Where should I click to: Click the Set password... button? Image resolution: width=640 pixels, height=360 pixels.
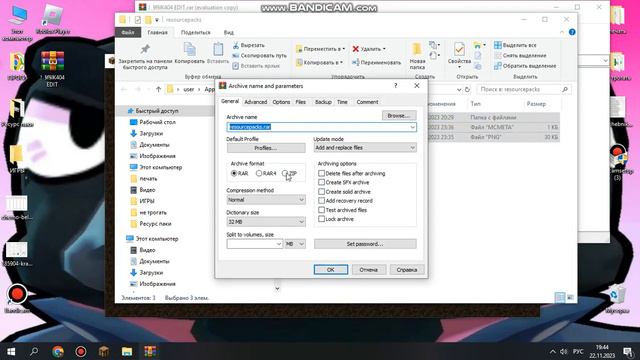pos(365,244)
